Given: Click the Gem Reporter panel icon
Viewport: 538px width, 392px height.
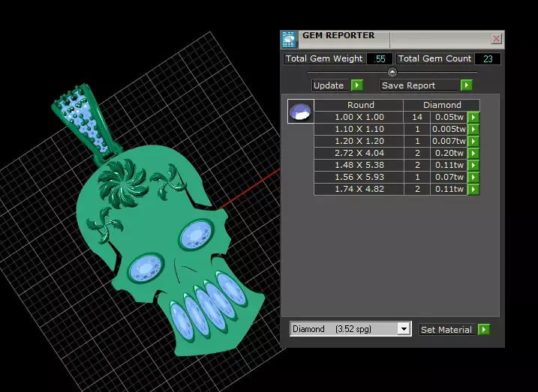Looking at the screenshot, I should [289, 40].
